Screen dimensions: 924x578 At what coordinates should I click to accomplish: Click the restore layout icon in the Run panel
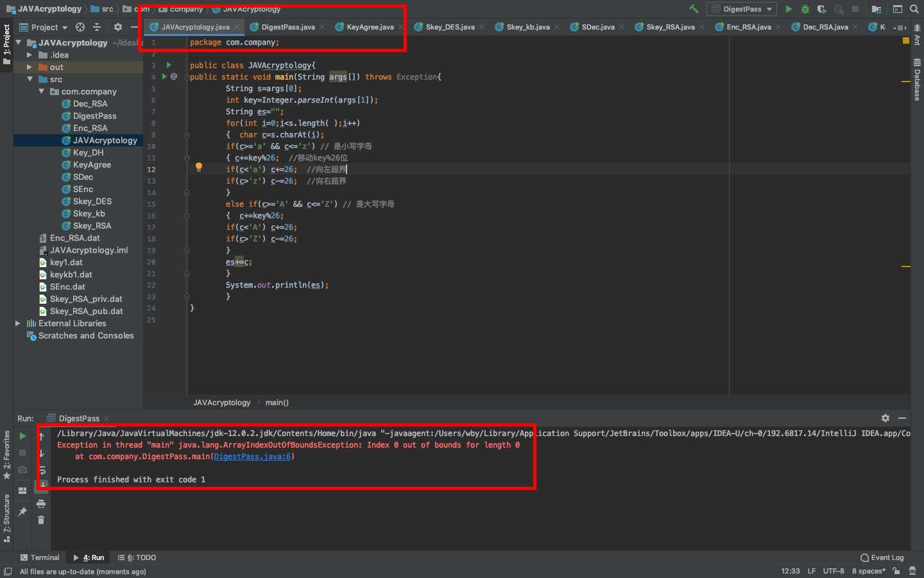[x=22, y=491]
